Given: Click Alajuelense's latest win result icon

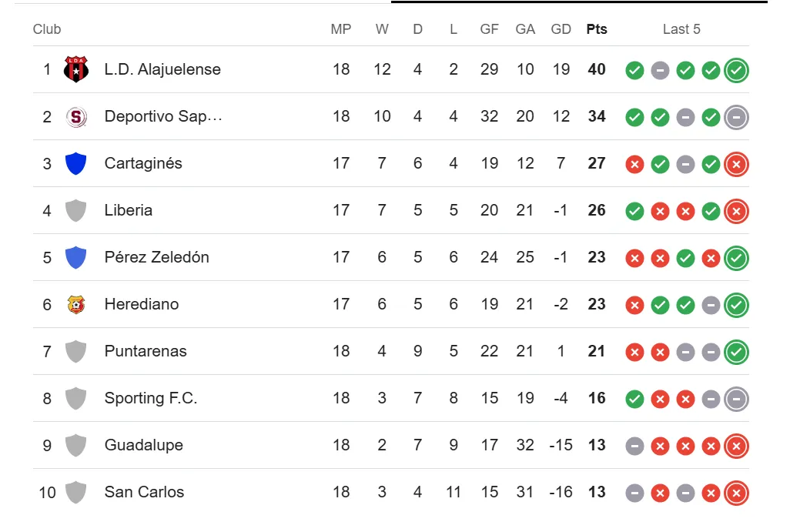Looking at the screenshot, I should (736, 70).
